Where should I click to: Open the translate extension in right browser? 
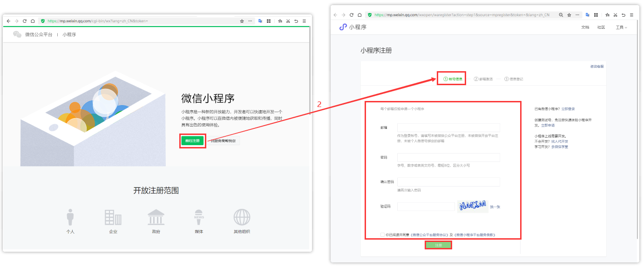click(x=588, y=15)
